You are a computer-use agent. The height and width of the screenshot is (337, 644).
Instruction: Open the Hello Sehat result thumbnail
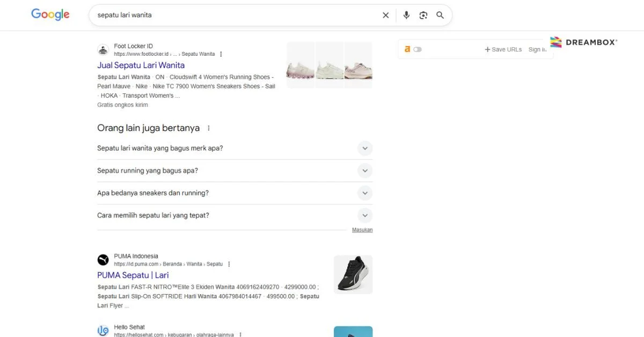coord(353,332)
